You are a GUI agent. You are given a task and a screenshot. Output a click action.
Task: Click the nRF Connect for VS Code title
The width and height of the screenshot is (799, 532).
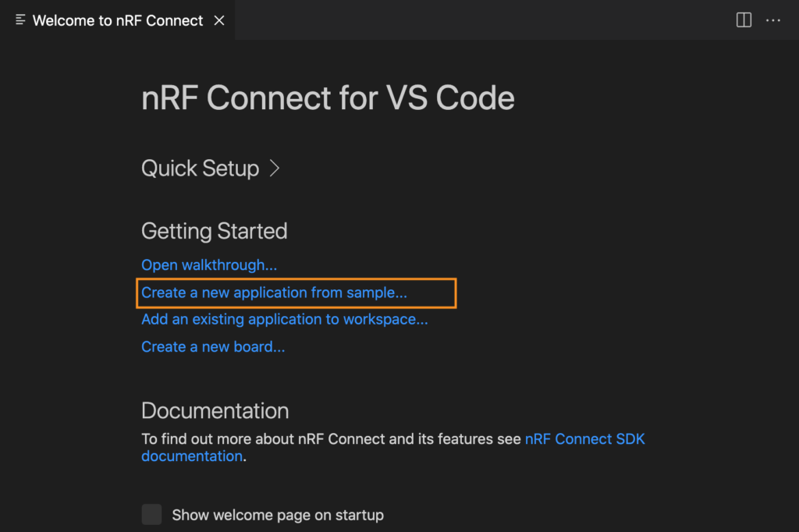[x=328, y=98]
